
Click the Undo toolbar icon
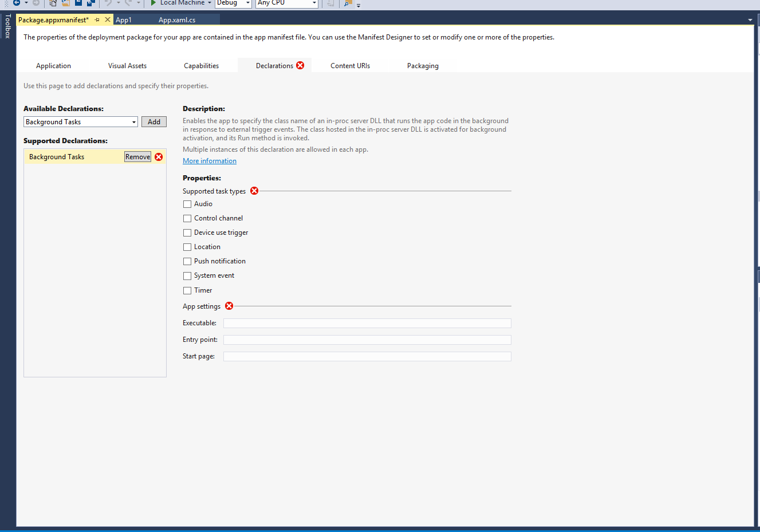click(x=108, y=3)
